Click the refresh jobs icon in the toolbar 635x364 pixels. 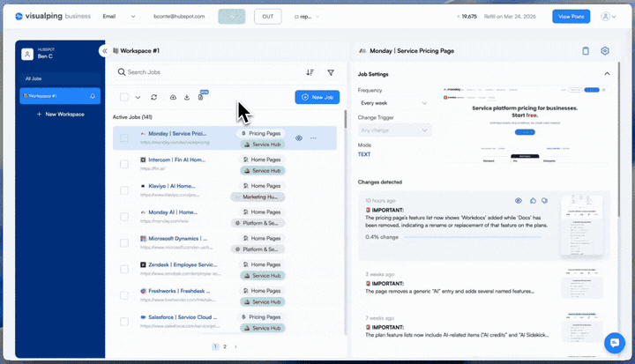click(153, 97)
